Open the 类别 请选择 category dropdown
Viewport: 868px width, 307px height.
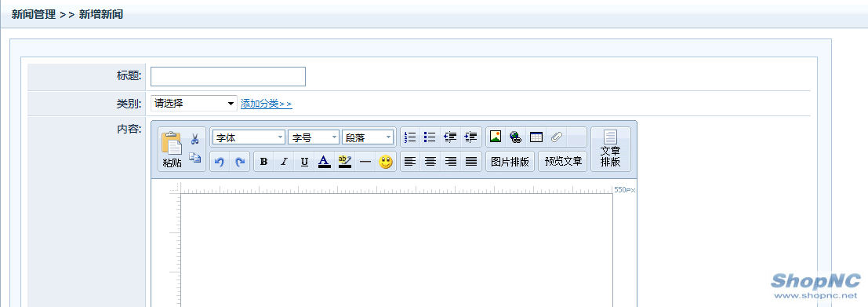point(194,103)
